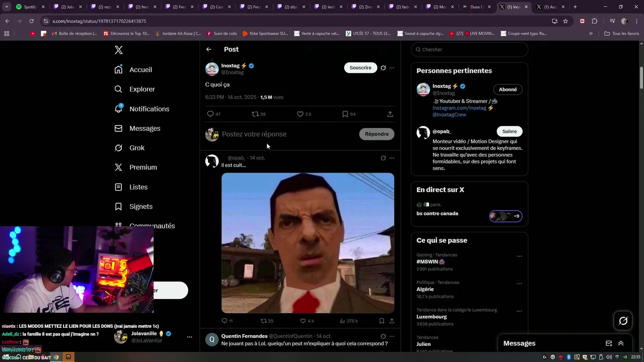Bookmark page with star icon

[x=566, y=21]
